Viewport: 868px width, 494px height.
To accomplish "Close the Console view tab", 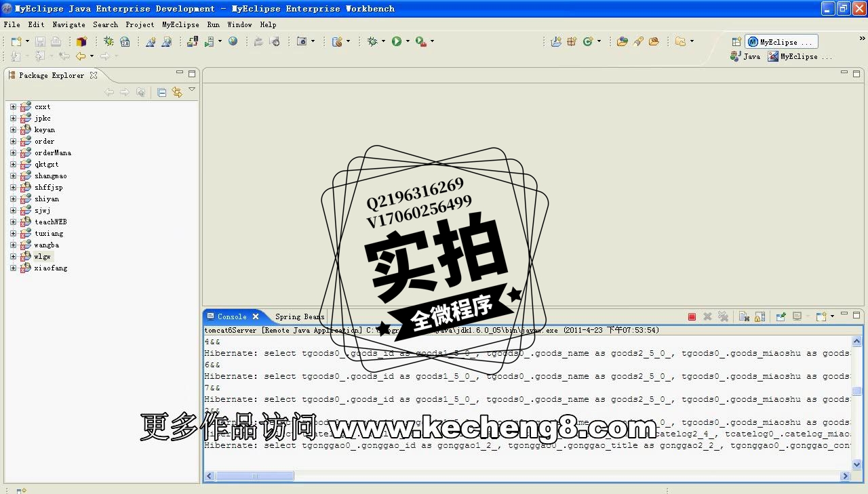I will click(x=256, y=316).
